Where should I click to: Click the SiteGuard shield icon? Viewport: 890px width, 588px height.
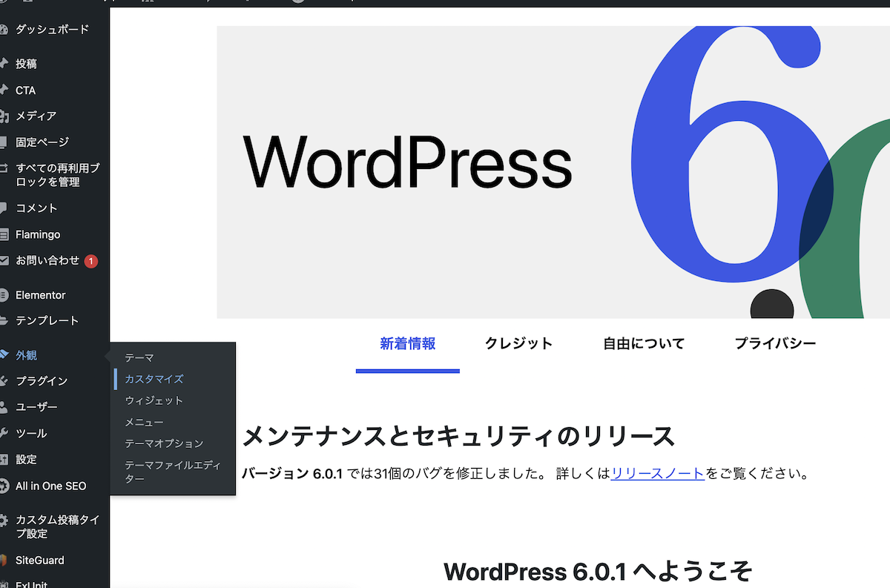click(x=4, y=561)
